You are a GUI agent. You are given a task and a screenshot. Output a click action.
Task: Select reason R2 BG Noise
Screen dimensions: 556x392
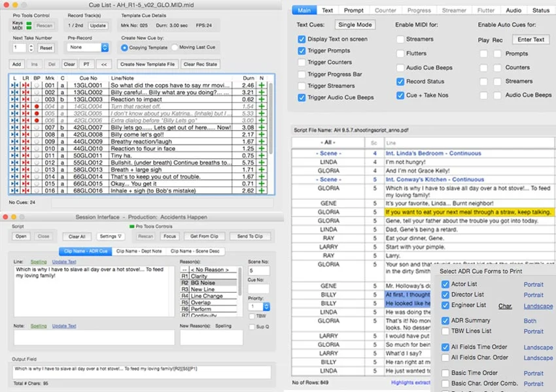click(209, 283)
